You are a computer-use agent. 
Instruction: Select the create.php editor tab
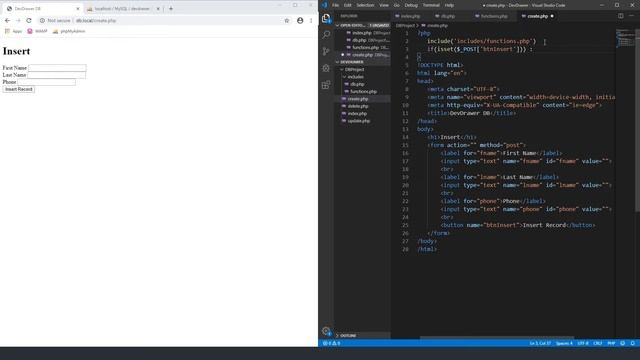[537, 16]
